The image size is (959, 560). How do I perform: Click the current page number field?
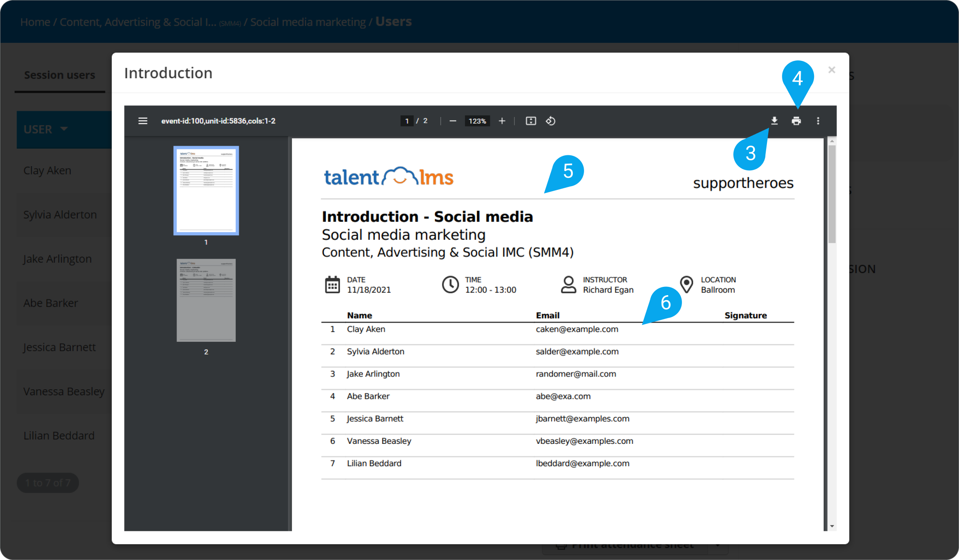tap(407, 121)
